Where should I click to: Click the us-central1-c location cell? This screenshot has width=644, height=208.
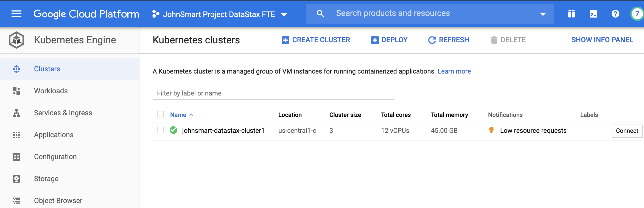point(297,131)
